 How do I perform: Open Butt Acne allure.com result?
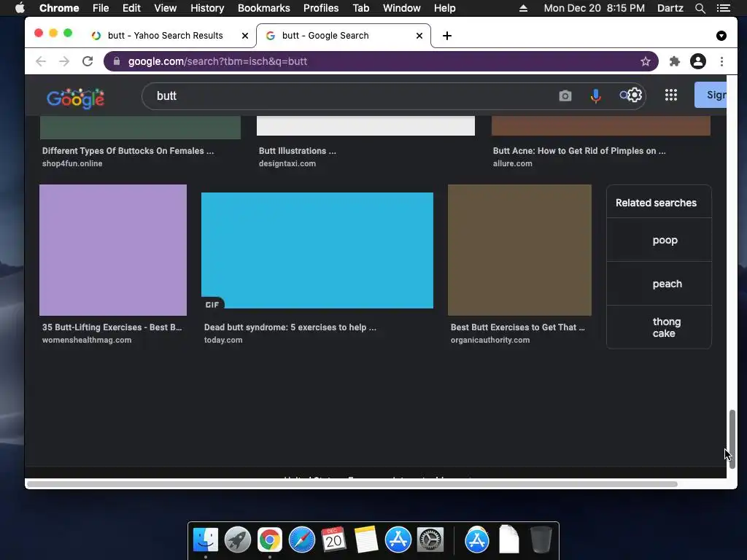point(579,151)
